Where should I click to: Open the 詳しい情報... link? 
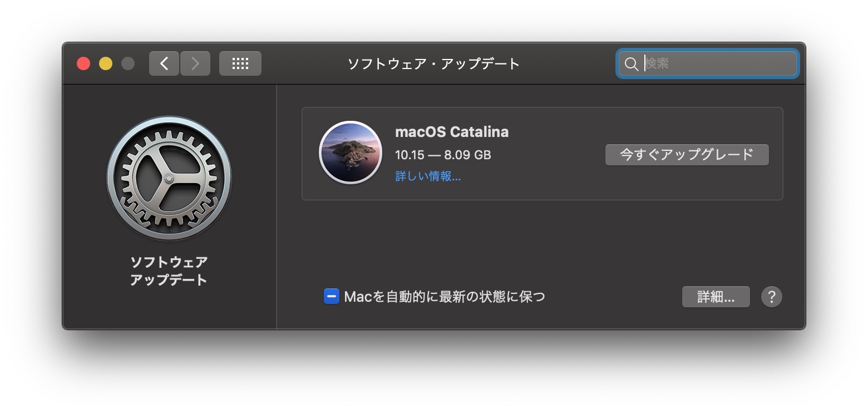click(428, 176)
